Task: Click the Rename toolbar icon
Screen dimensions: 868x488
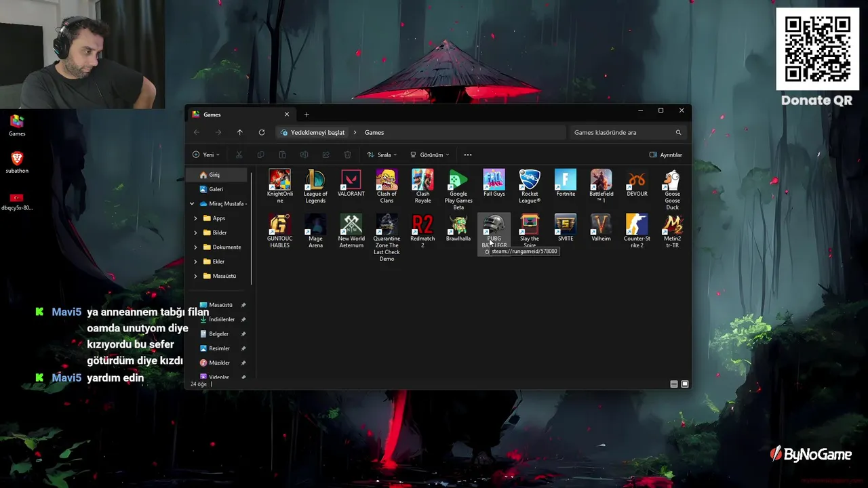Action: coord(304,155)
